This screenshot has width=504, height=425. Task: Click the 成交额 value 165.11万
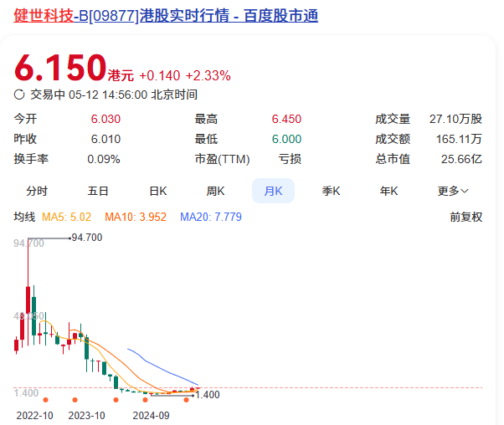coord(459,139)
